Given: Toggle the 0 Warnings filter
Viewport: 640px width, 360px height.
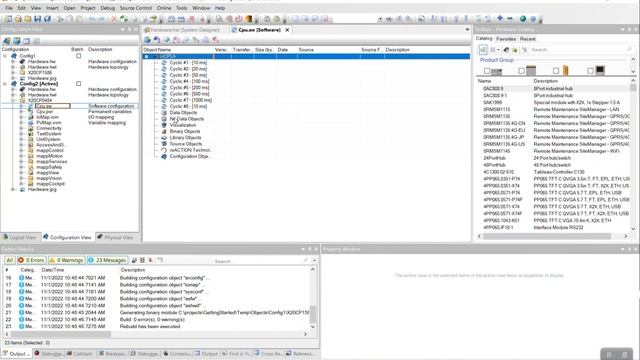Looking at the screenshot, I should [x=66, y=260].
